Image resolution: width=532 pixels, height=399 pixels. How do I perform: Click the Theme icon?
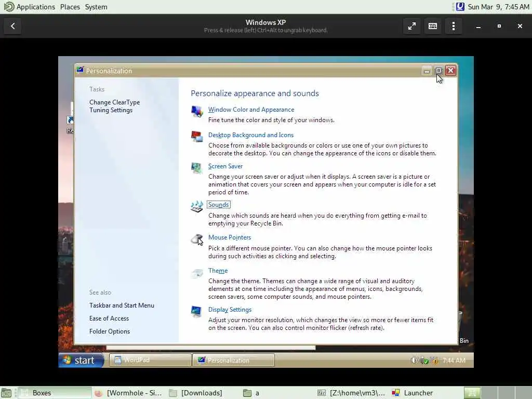(197, 272)
